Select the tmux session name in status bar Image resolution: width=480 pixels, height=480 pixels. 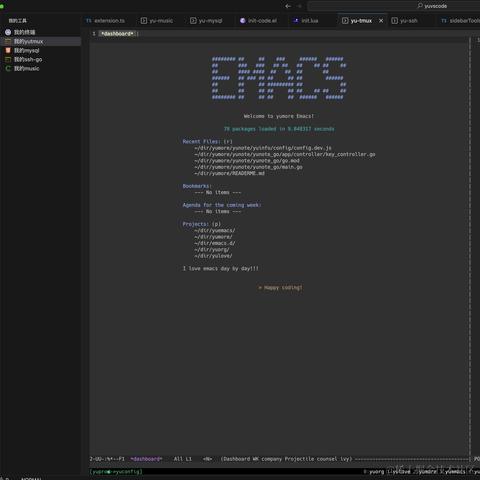pos(116,471)
